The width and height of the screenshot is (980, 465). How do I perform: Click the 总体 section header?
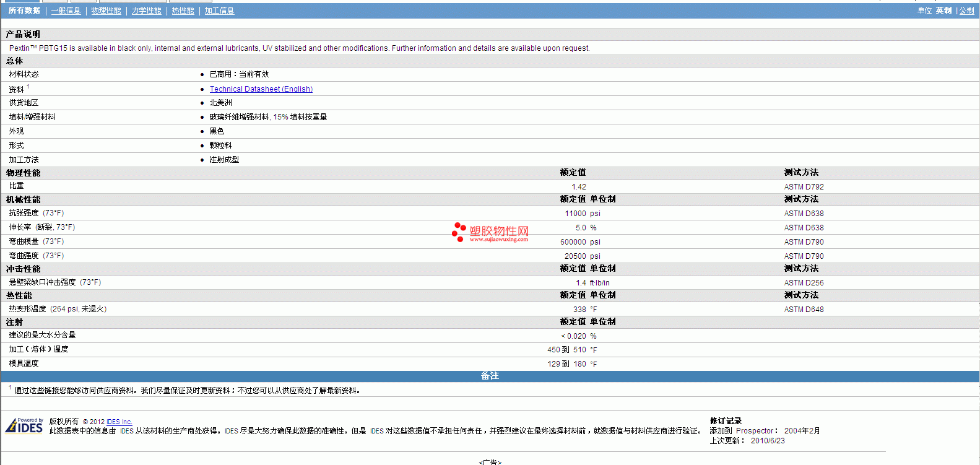pyautogui.click(x=14, y=61)
